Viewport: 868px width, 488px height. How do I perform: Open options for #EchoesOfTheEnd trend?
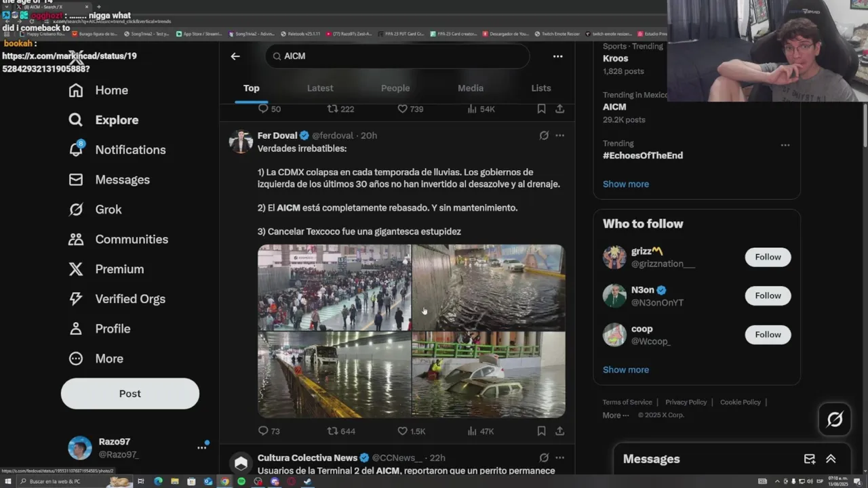point(785,145)
